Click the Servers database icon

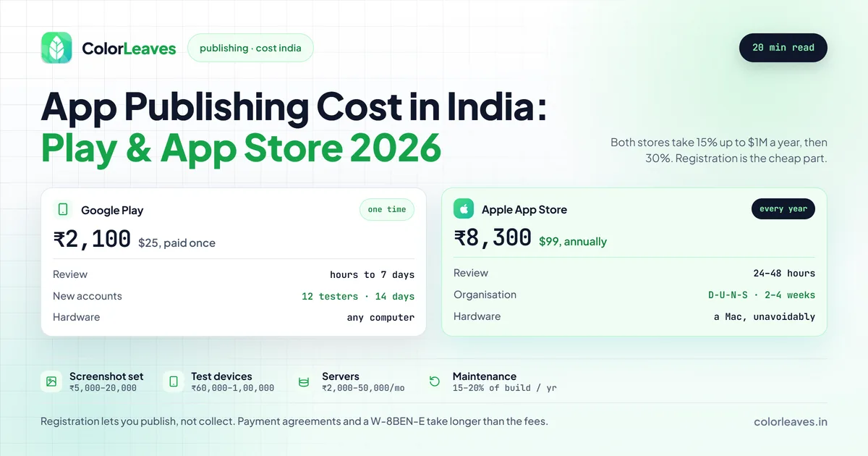[x=304, y=381]
